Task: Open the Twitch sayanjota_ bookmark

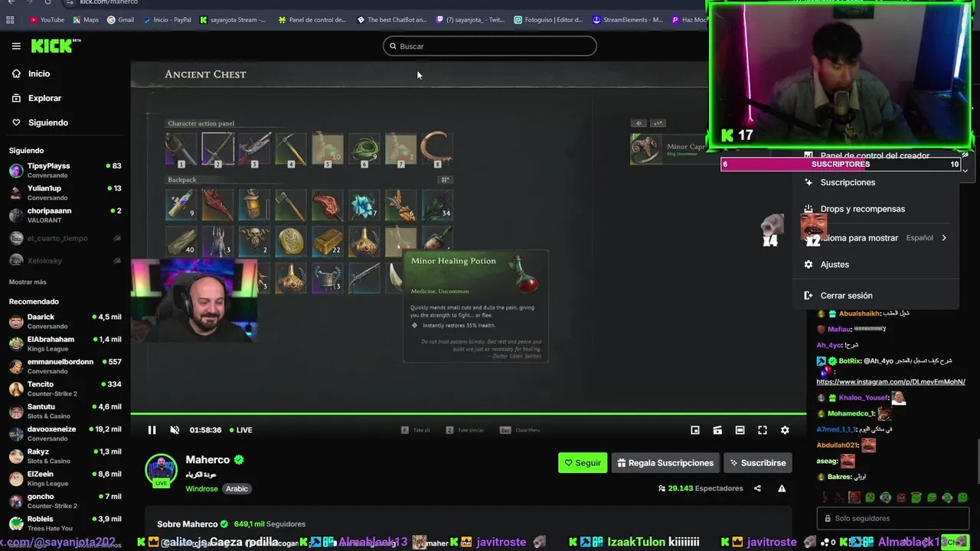Action: coord(470,20)
